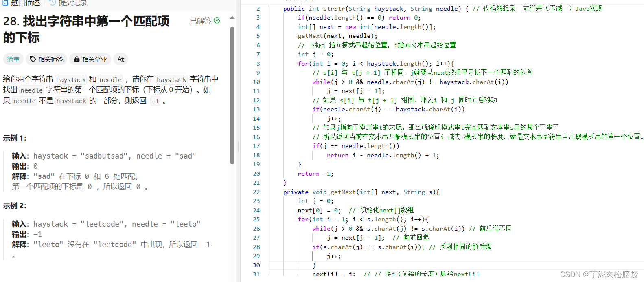Click the lock icon in 相关企业
The width and height of the screenshot is (644, 282).
(x=77, y=59)
